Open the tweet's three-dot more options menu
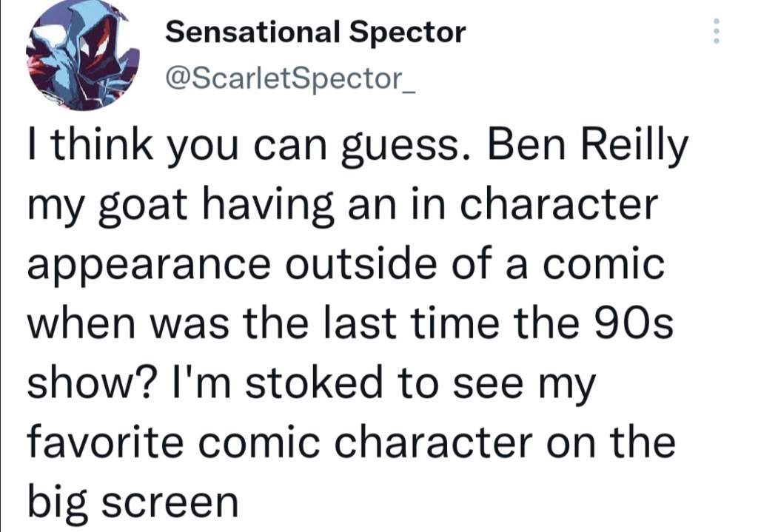The height and width of the screenshot is (532, 758). pos(716,31)
